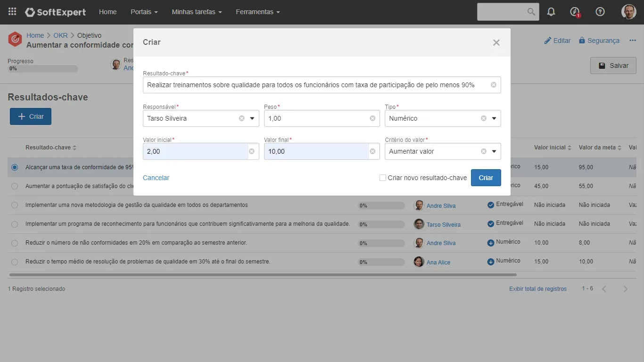Image resolution: width=644 pixels, height=362 pixels.
Task: Enable Criar novo resultado-chave checkbox
Action: click(x=383, y=178)
